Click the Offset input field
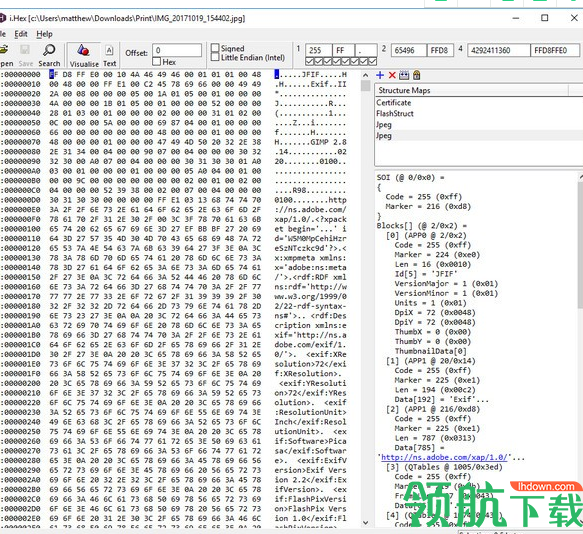This screenshot has width=583, height=534. [x=177, y=50]
